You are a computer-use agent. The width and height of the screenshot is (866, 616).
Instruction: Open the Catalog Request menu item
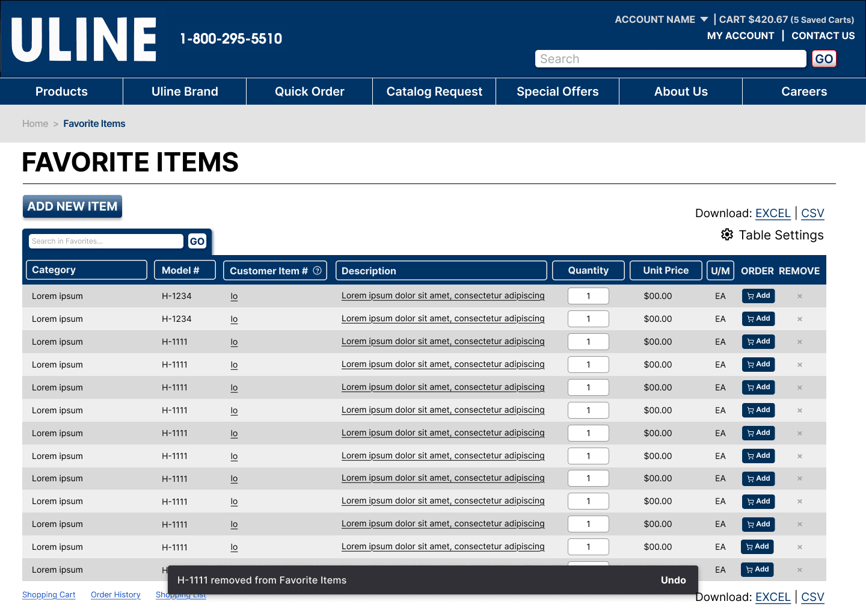tap(434, 91)
